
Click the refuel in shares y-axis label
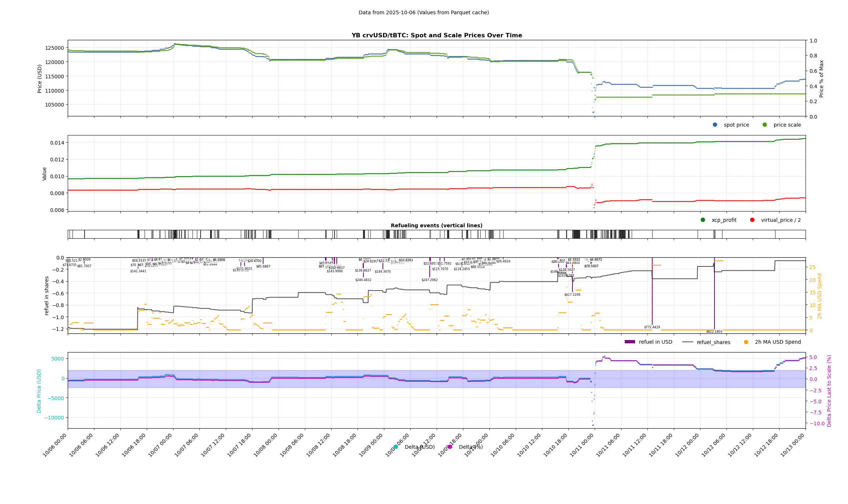click(47, 296)
